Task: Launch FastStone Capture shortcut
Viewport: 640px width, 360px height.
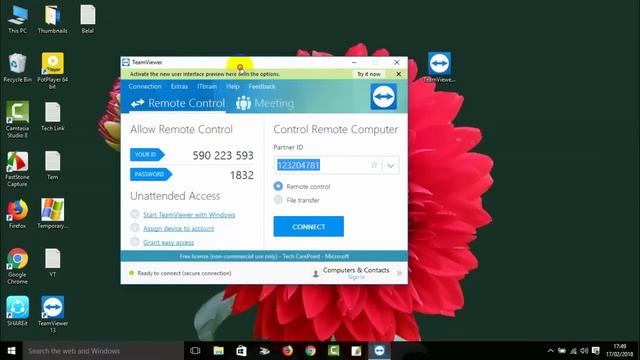Action: pos(17,168)
